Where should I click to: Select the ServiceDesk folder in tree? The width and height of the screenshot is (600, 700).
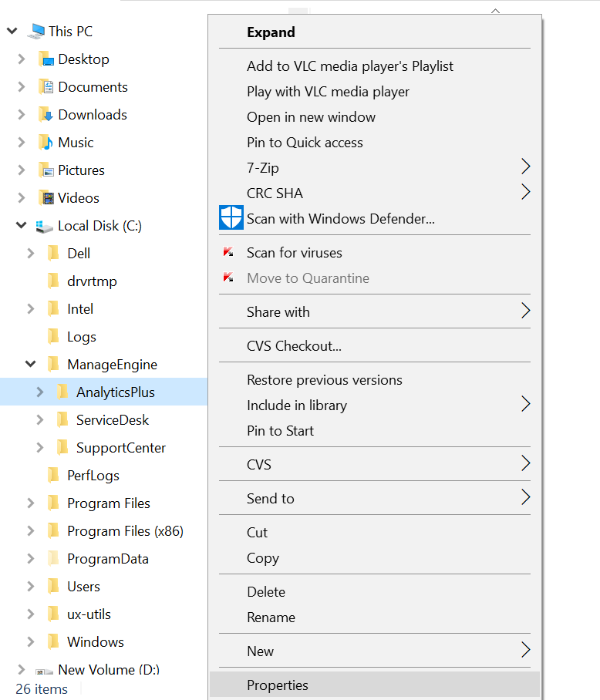click(113, 420)
